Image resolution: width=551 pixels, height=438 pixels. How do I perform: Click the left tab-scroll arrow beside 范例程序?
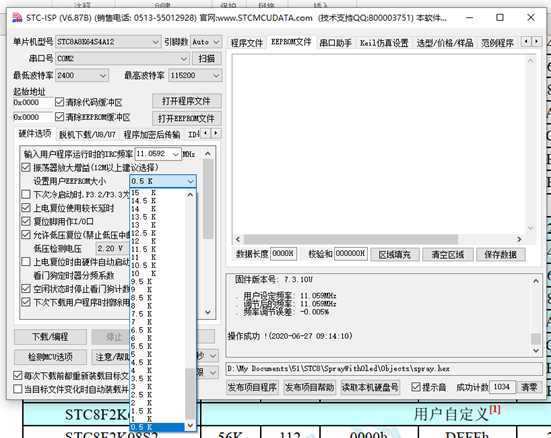point(526,41)
